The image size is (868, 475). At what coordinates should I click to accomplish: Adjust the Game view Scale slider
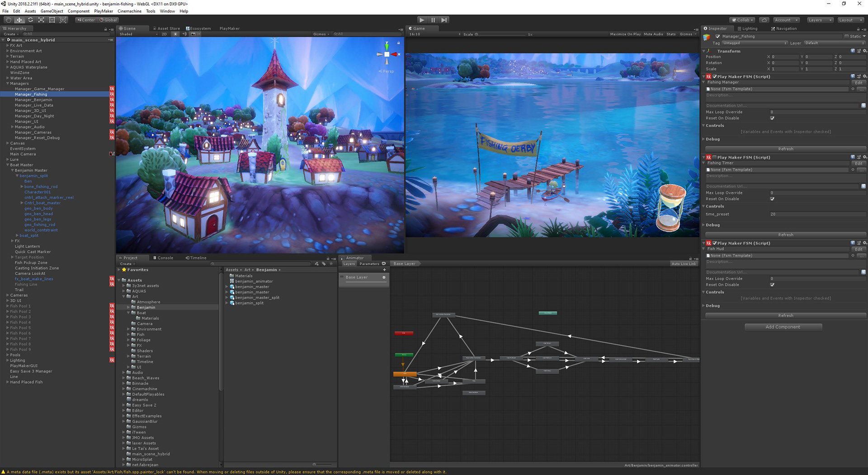pos(500,34)
